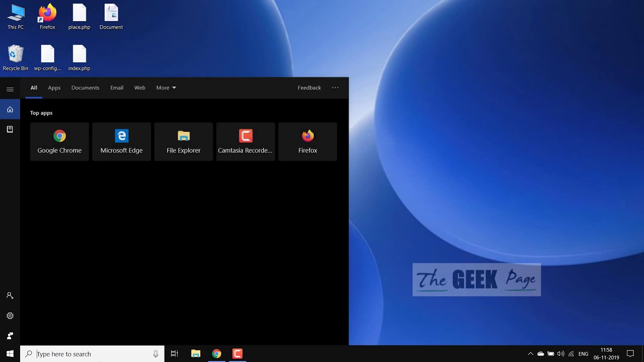Image resolution: width=644 pixels, height=362 pixels.
Task: Open account icon in search sidebar
Action: tap(10, 296)
